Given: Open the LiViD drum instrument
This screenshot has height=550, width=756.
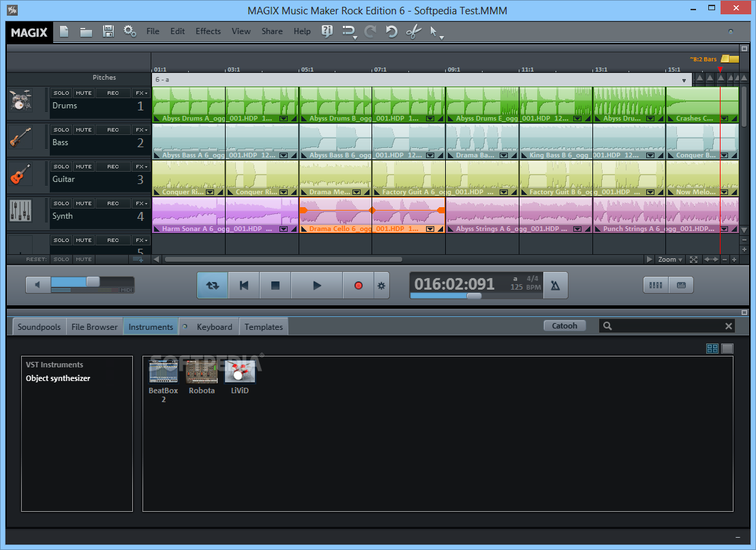Looking at the screenshot, I should (240, 378).
